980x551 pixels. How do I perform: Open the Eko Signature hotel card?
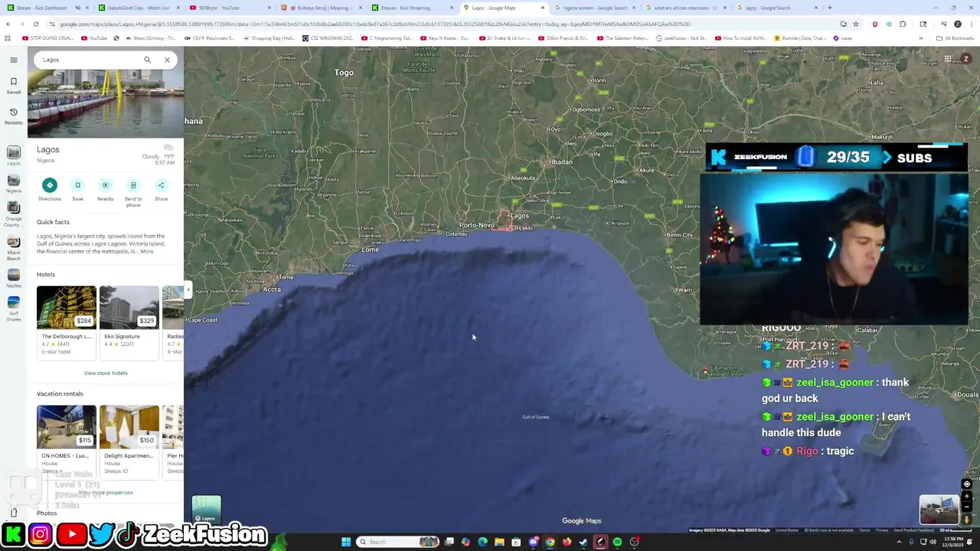(x=129, y=321)
